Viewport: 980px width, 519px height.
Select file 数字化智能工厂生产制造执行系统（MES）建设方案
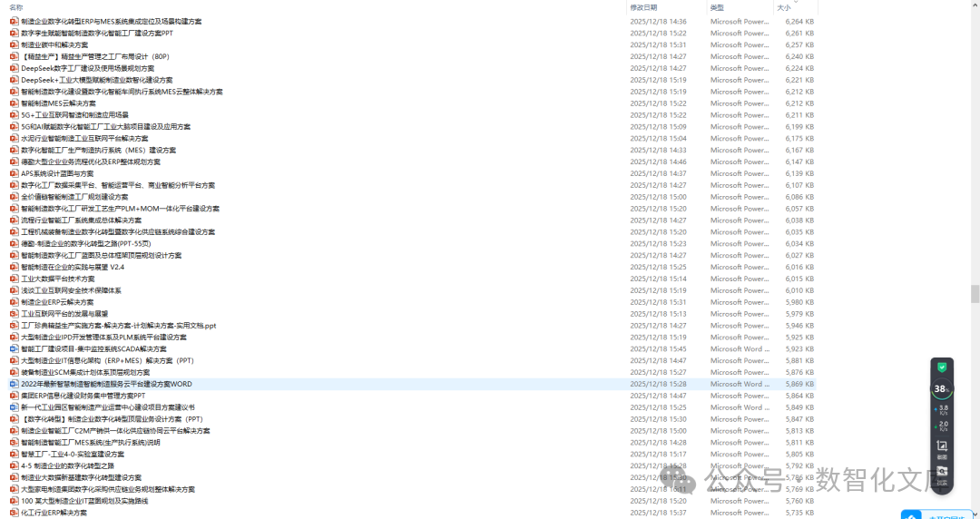click(98, 150)
